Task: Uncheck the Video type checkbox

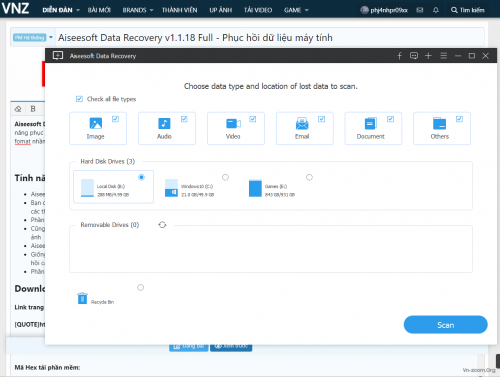Action: pyautogui.click(x=253, y=119)
